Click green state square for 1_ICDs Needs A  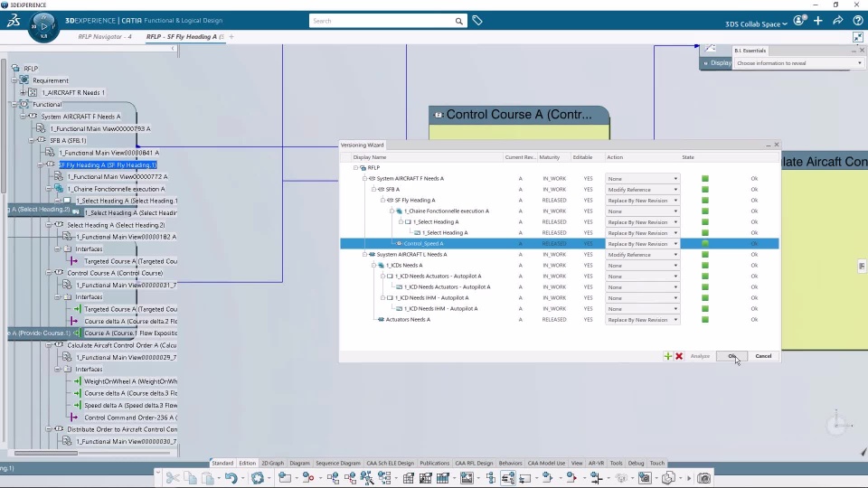click(704, 266)
